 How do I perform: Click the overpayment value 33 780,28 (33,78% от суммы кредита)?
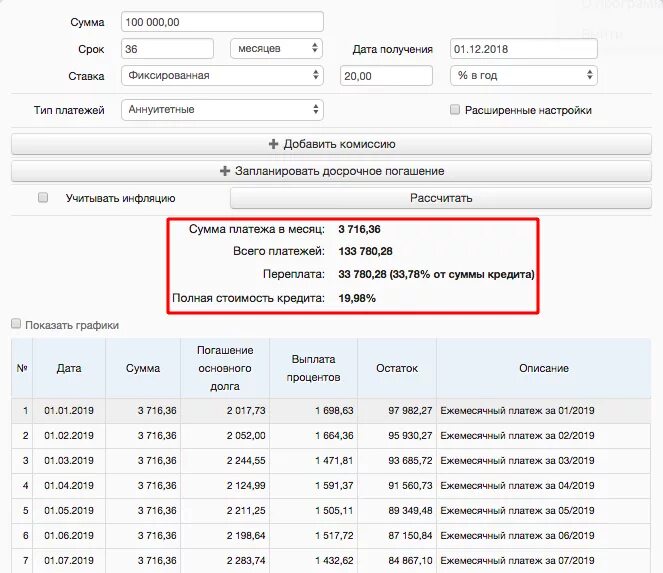click(x=436, y=274)
